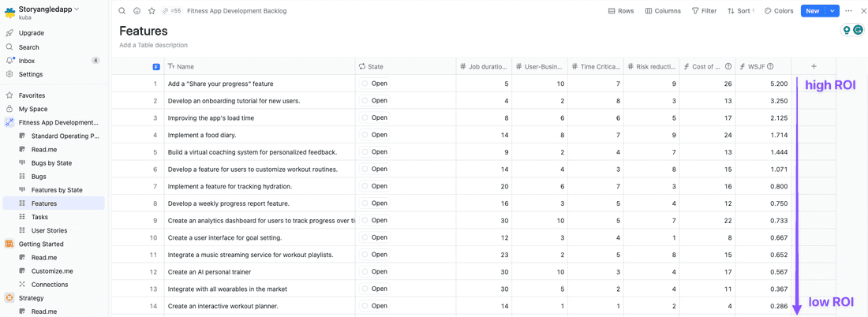
Task: Click the WSJF column help icon
Action: [770, 67]
